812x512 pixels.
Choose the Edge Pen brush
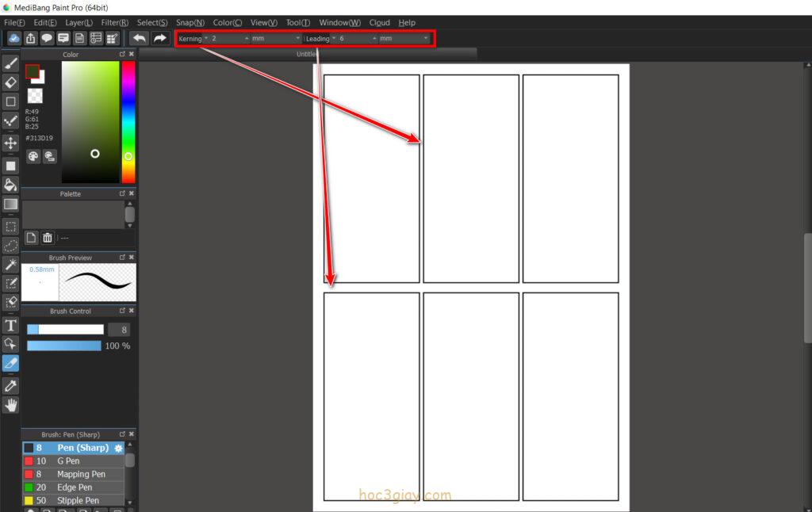(x=75, y=487)
